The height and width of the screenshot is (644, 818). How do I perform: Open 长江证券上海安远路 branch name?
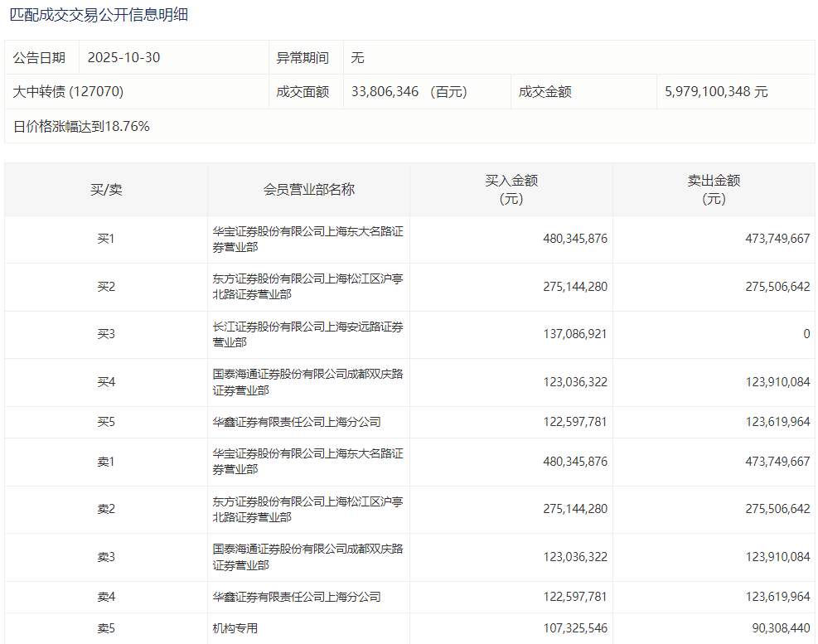click(307, 335)
